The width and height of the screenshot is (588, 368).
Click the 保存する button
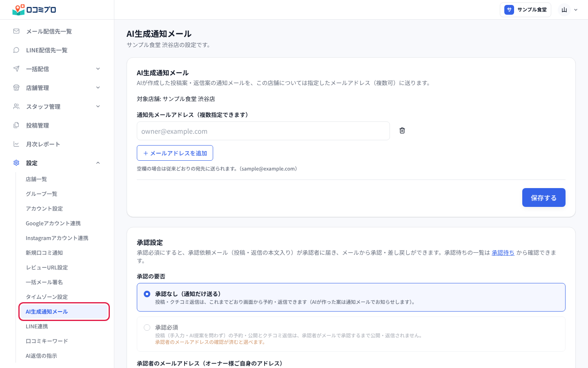[x=543, y=197]
